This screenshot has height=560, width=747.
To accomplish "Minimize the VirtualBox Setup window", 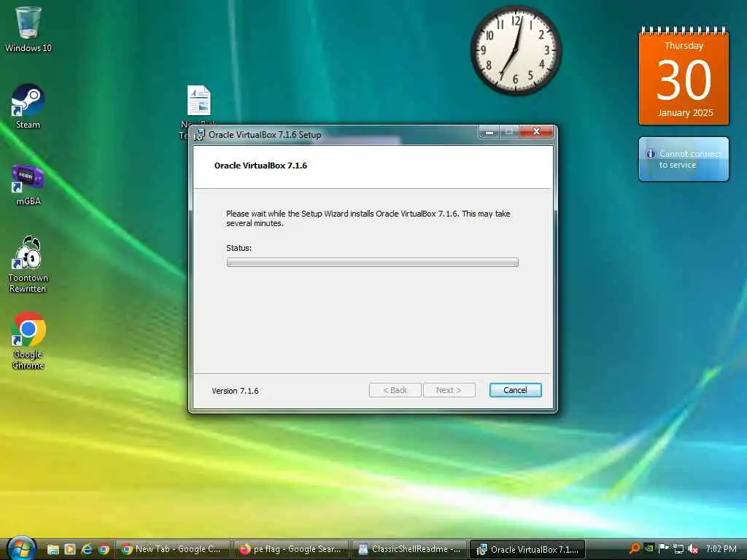I will tap(489, 132).
